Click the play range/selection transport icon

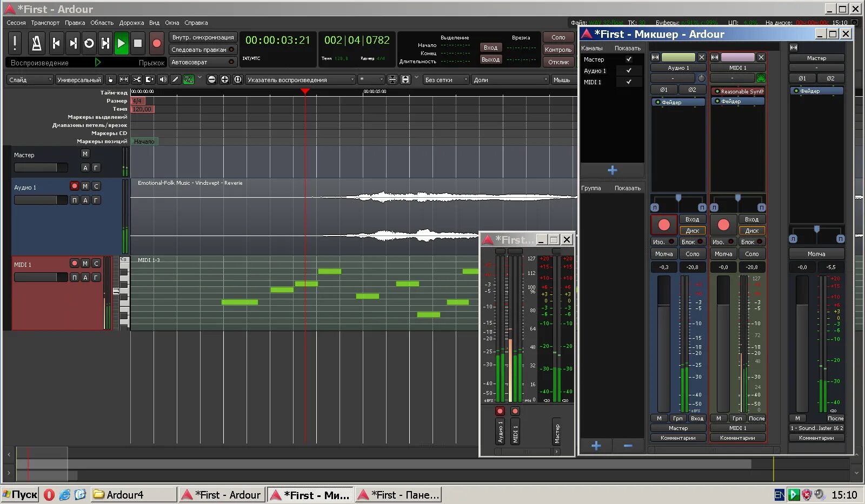point(105,43)
